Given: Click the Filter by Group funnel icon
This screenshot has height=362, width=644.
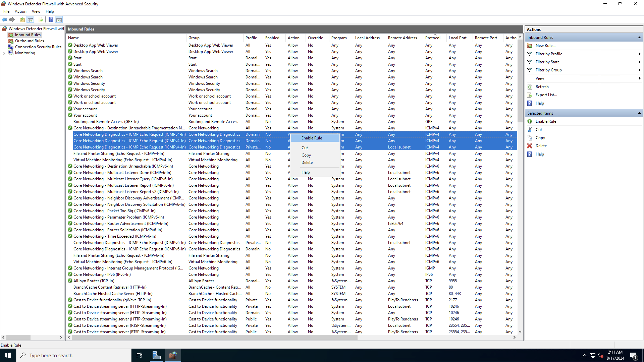Looking at the screenshot, I should [530, 70].
